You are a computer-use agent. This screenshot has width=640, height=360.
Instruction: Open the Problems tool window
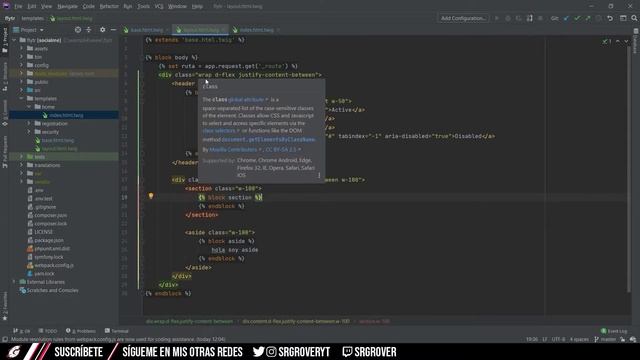[x=81, y=331]
